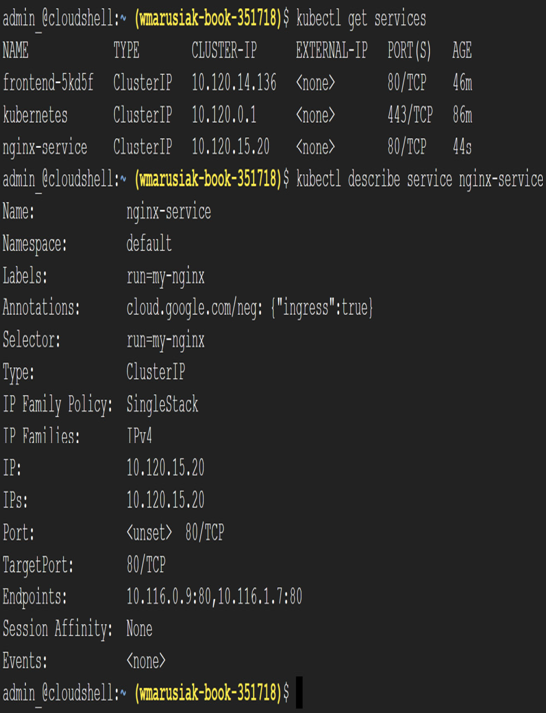This screenshot has height=713, width=546.
Task: Select nginx-service in the services table
Action: [x=45, y=147]
